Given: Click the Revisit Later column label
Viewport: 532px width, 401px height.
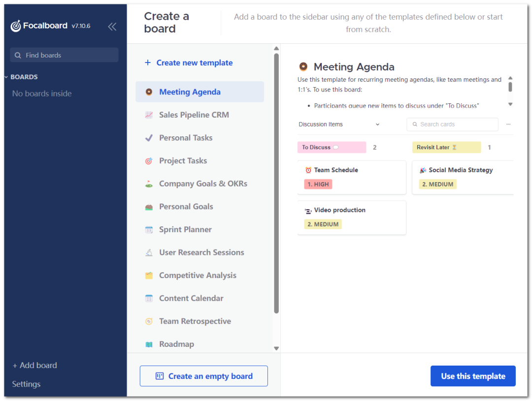Looking at the screenshot, I should coord(446,147).
